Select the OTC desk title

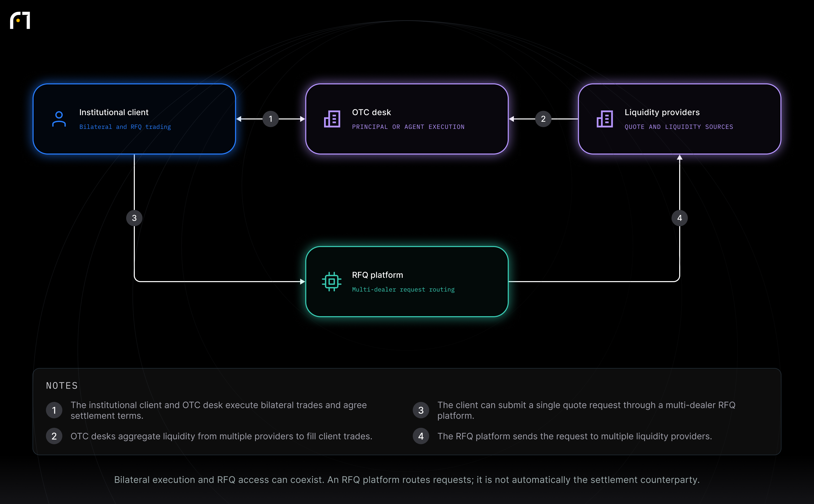pos(371,112)
